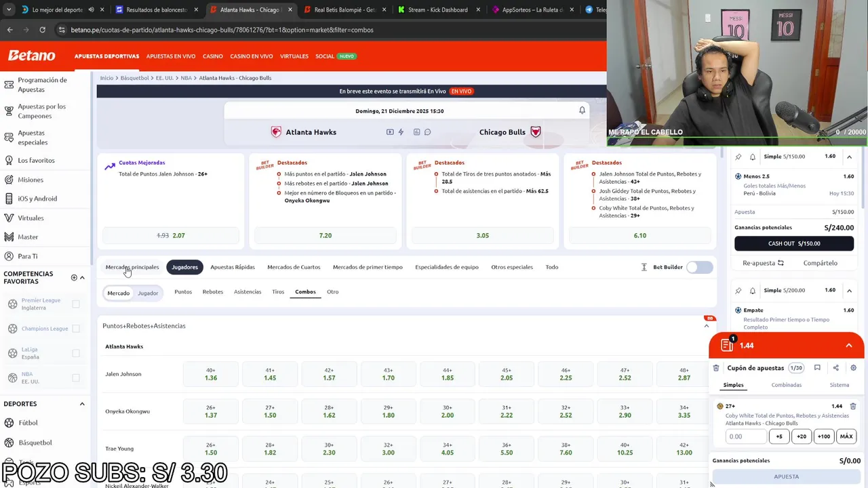Collapse the Simple S/200.00 bet

849,290
